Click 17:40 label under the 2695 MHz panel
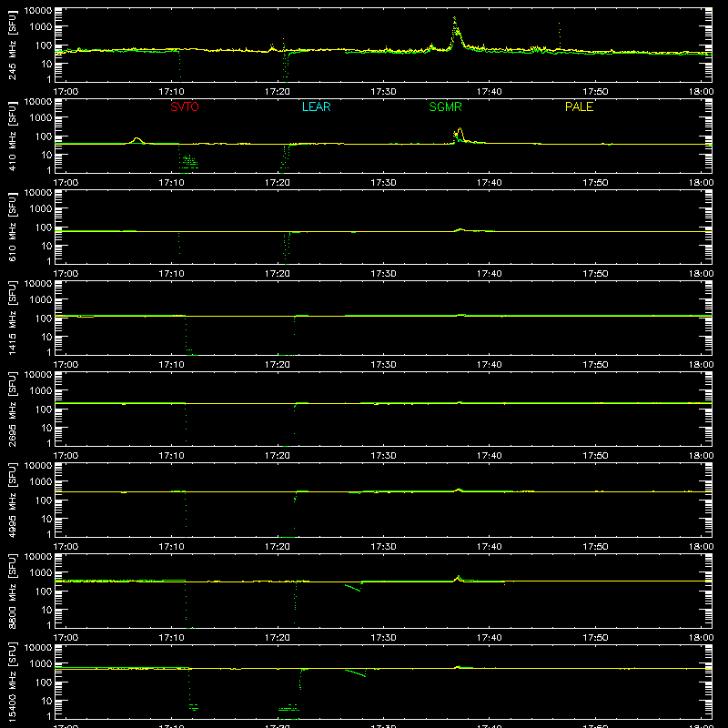Image resolution: width=728 pixels, height=728 pixels. 490,456
